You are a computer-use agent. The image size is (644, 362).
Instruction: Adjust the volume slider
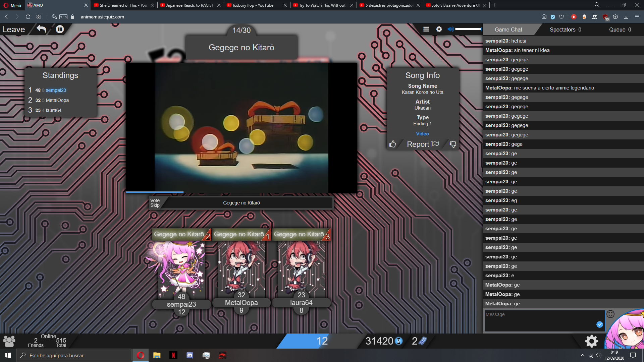pyautogui.click(x=468, y=29)
